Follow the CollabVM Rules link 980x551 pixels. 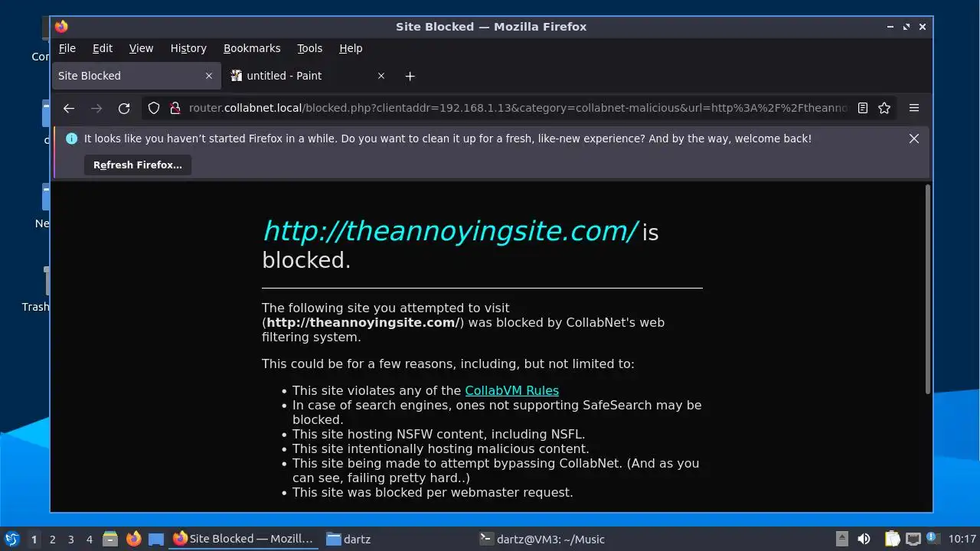pos(511,390)
